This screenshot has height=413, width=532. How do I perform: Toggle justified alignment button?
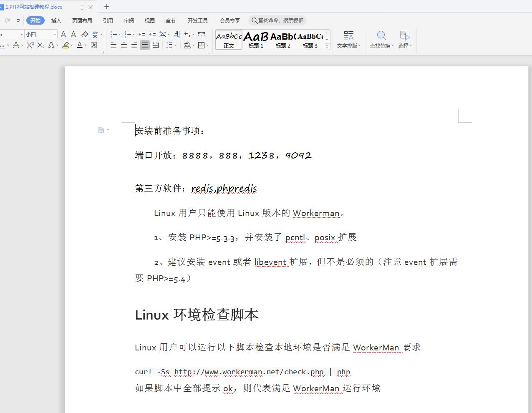(144, 45)
